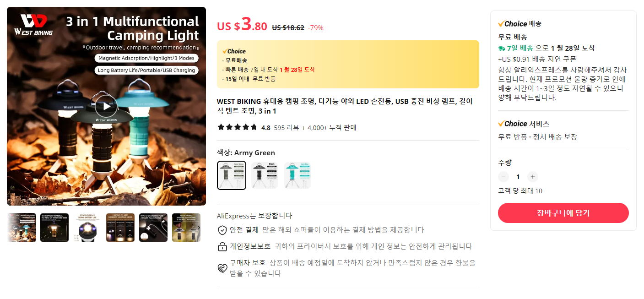This screenshot has width=644, height=299.
Task: Decrease quantity with the minus button
Action: 503,177
